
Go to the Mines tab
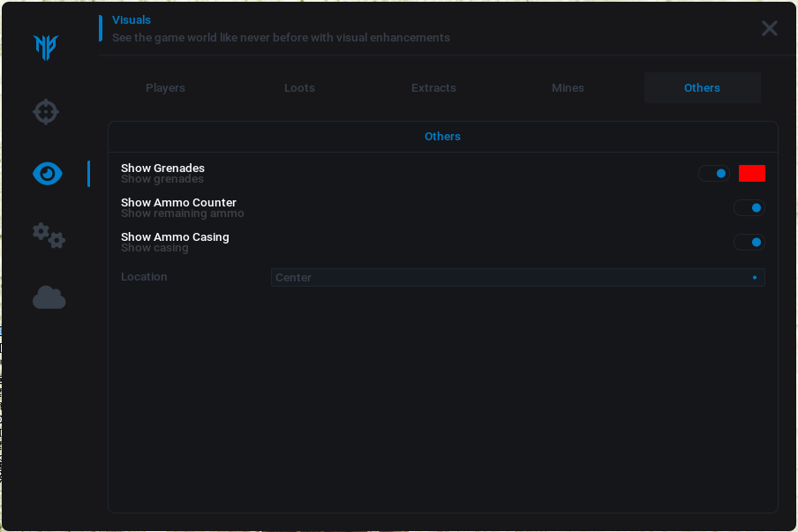point(568,88)
